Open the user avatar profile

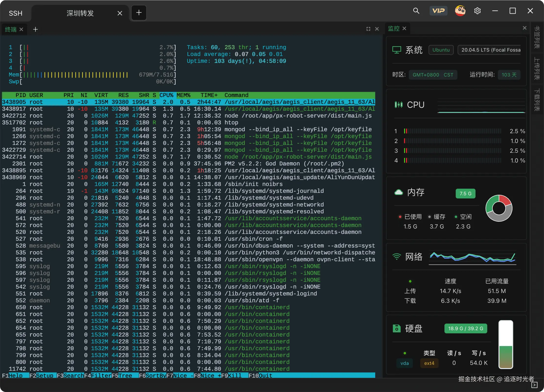460,11
